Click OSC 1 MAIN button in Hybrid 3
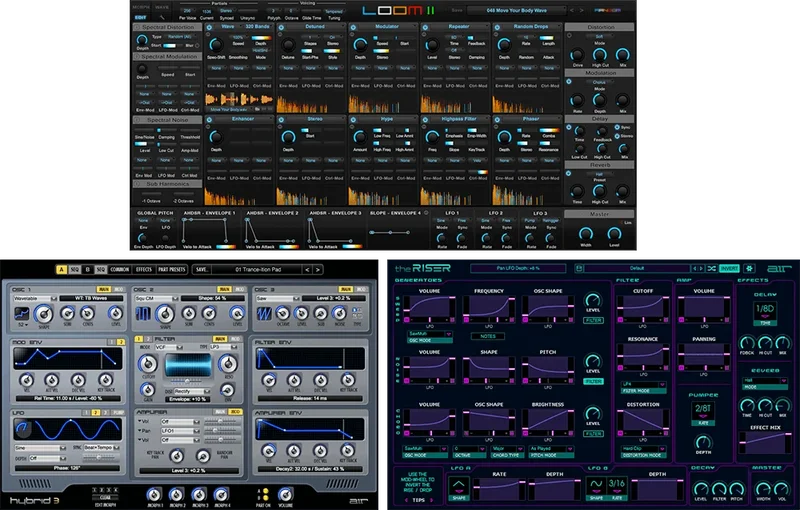The image size is (800, 510). 104,289
